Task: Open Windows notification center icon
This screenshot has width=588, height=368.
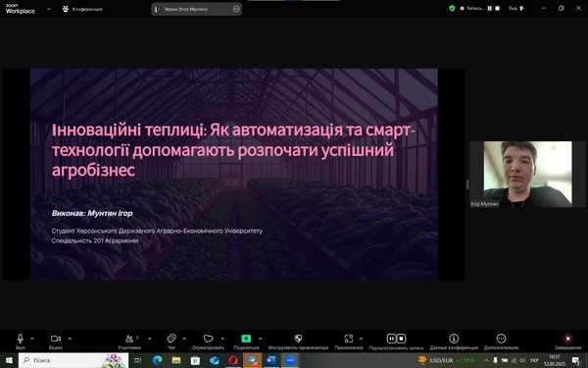Action: [576, 360]
